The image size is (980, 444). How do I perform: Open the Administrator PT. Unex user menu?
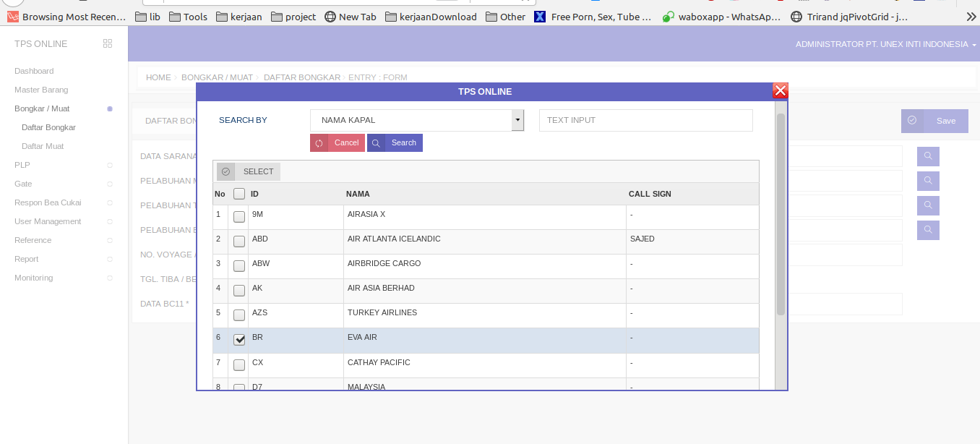(885, 44)
